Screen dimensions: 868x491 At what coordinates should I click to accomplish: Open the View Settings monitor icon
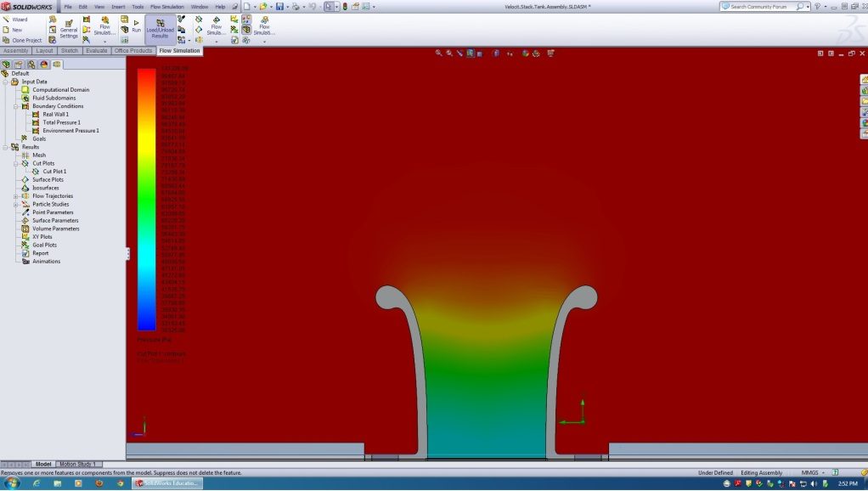coord(550,54)
